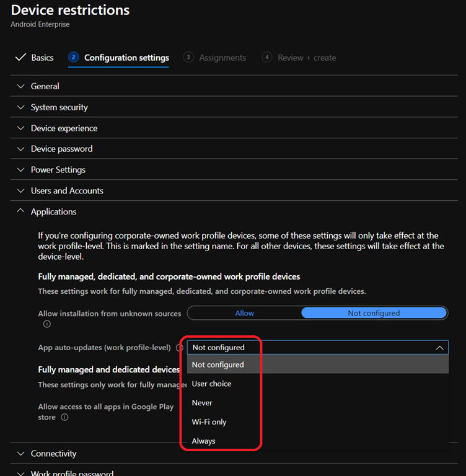Click info icon next to Google Play store
Viewport: 466px width, 476px height.
[64, 418]
